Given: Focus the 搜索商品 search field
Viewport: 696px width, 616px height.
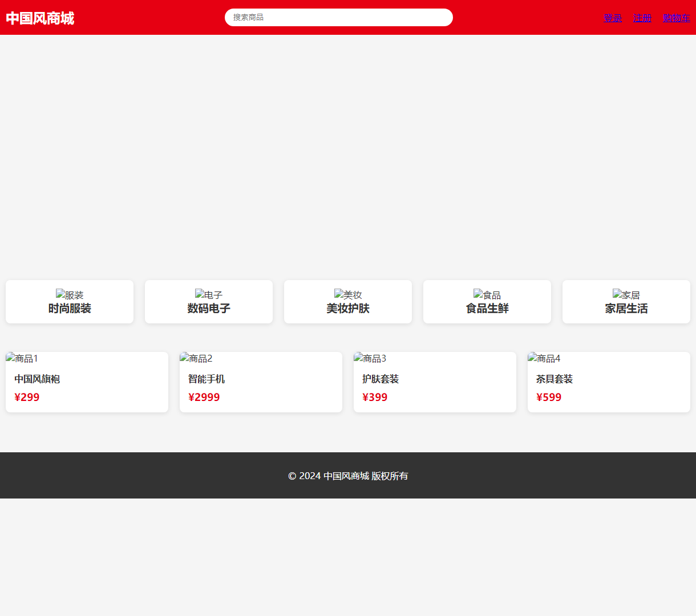Looking at the screenshot, I should coord(338,18).
